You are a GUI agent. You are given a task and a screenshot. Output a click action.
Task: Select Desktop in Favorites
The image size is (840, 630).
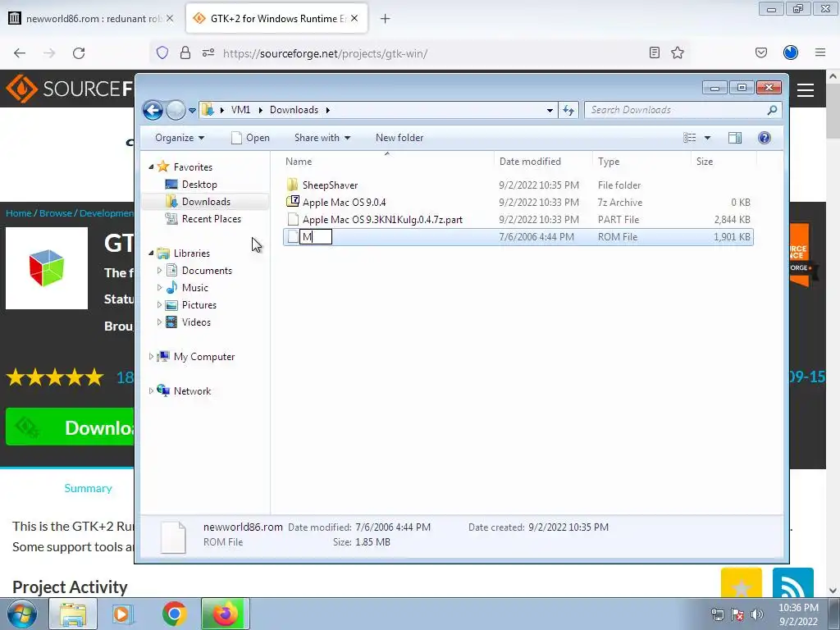tap(199, 185)
